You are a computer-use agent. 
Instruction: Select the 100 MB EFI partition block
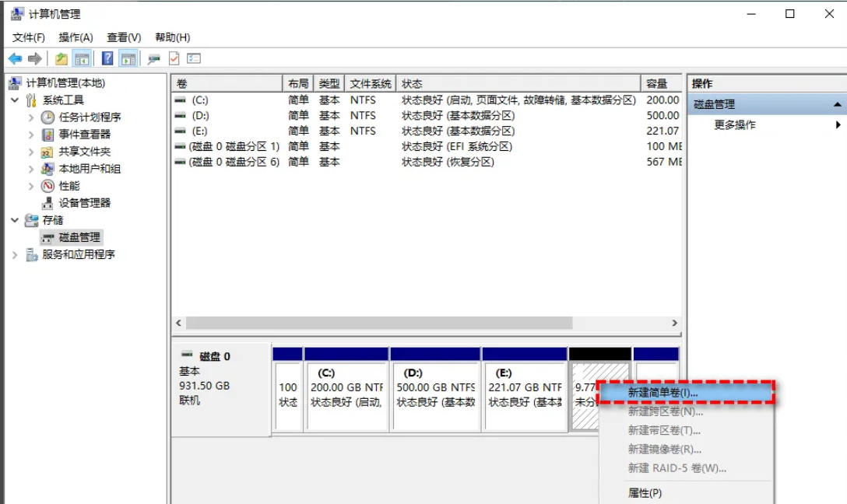coord(287,390)
